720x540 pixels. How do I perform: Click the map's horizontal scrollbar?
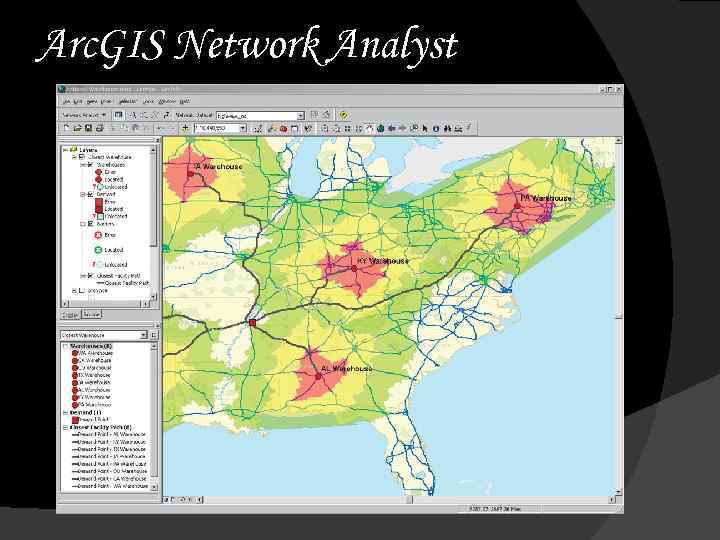[x=409, y=500]
